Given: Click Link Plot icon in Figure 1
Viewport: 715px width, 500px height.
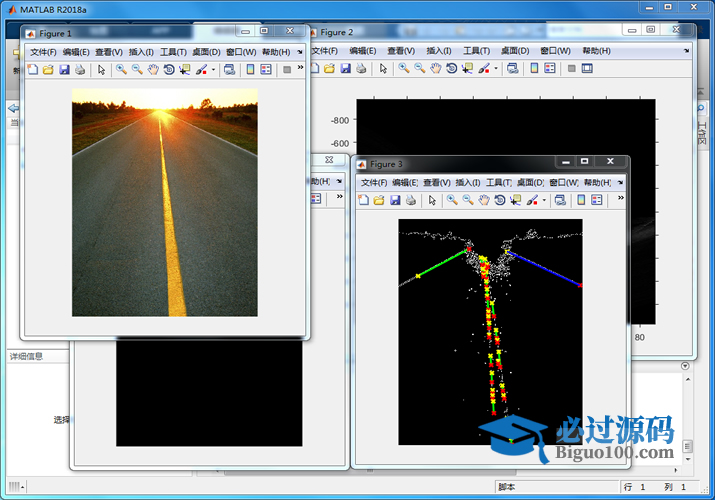Looking at the screenshot, I should (229, 70).
